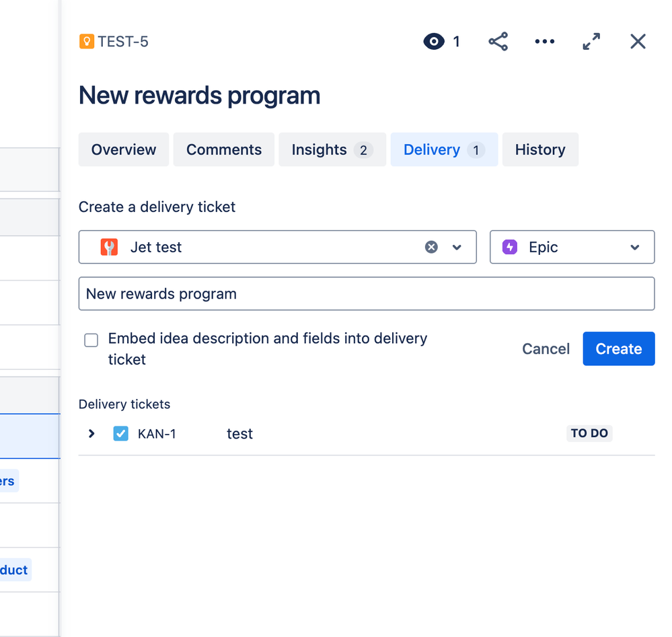This screenshot has width=672, height=637.
Task: Click the KAN-1 task type icon
Action: coord(121,433)
